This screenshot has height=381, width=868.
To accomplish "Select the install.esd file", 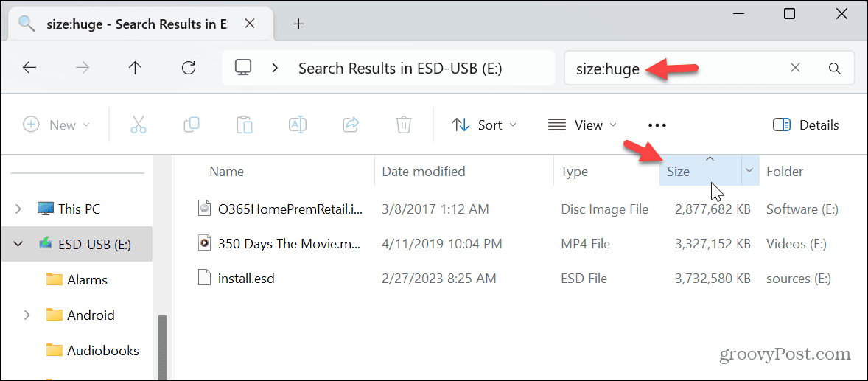I will tap(246, 279).
